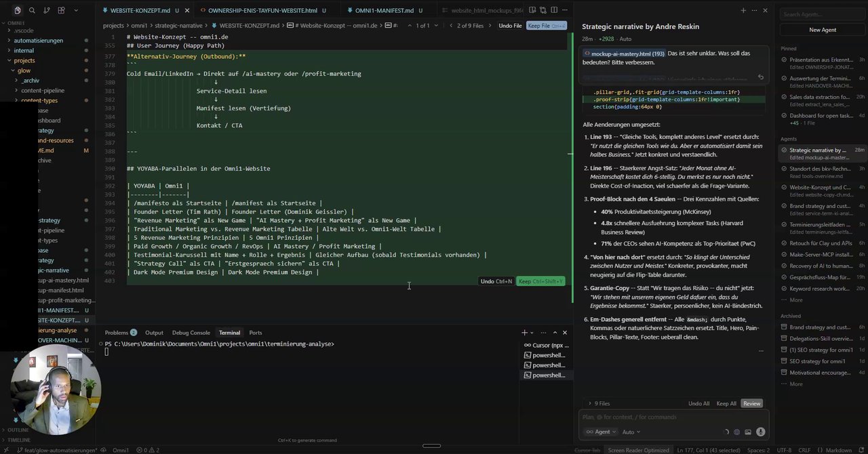Viewport: 868px width, 454px height.
Task: Close the WEBSITE-KONZEPT.md tab
Action: point(188,11)
